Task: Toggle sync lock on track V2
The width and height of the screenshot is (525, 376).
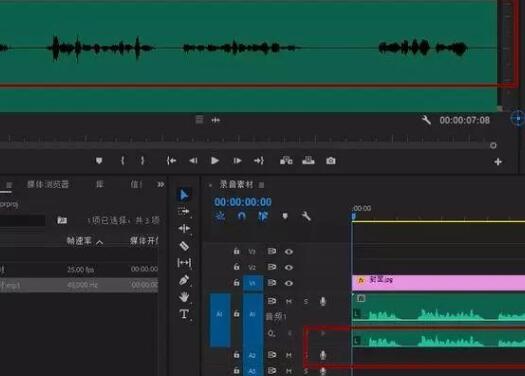Action: [272, 267]
